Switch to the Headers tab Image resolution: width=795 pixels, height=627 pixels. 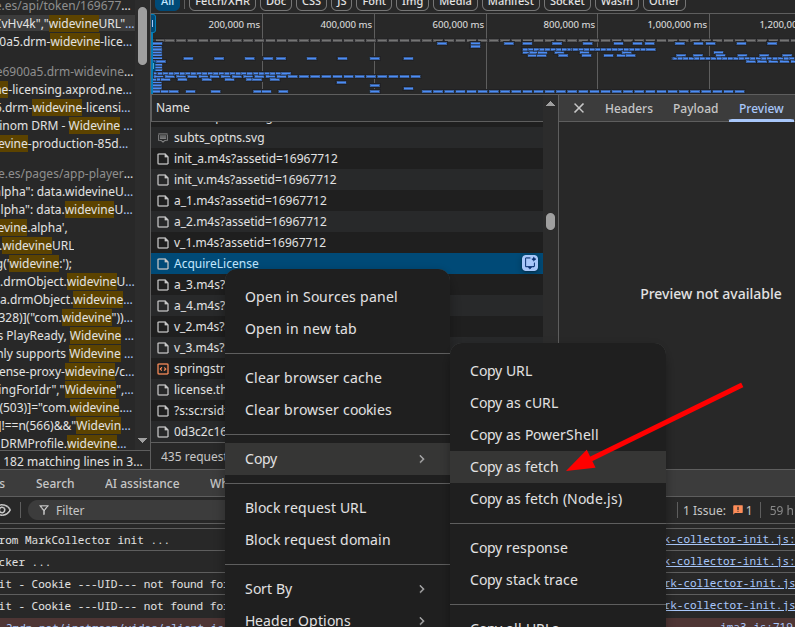pos(628,109)
